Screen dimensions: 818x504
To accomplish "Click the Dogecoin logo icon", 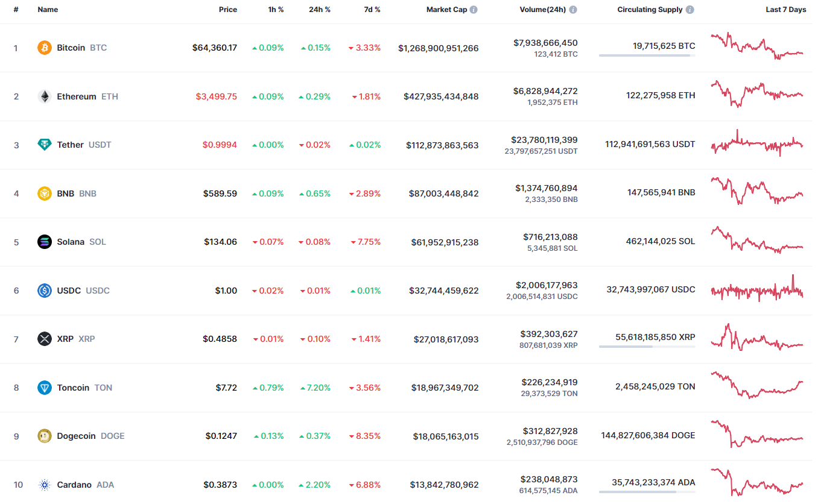I will pos(45,436).
